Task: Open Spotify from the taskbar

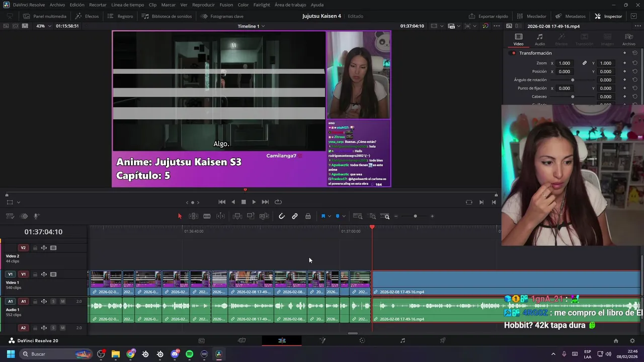Action: coord(189,354)
